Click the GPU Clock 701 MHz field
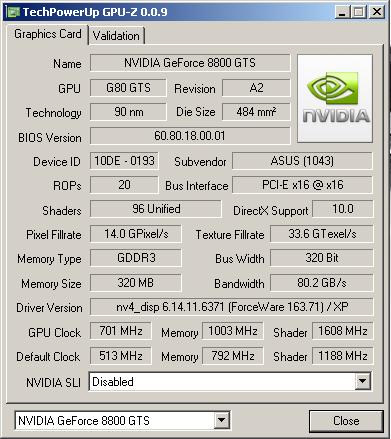The width and height of the screenshot is (391, 439). 121,331
